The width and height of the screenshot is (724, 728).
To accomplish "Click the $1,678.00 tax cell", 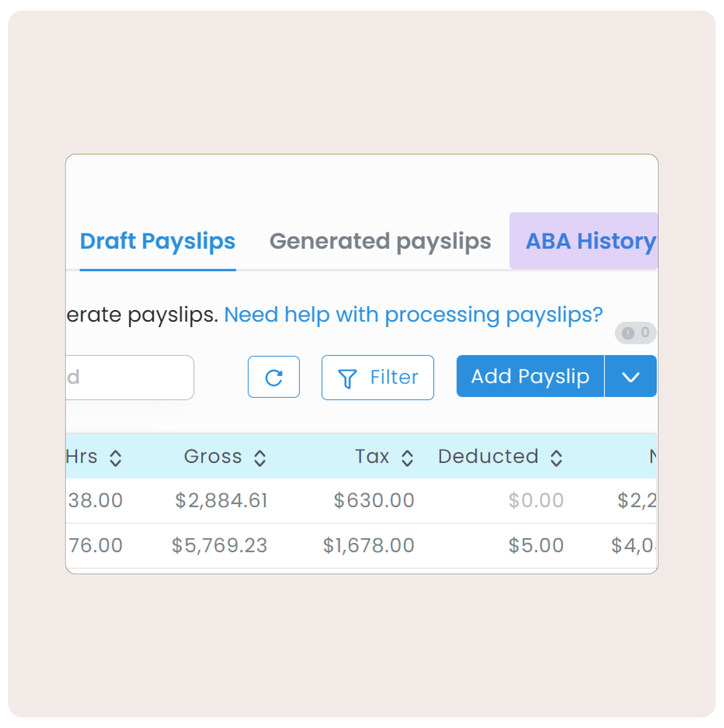I will click(369, 545).
